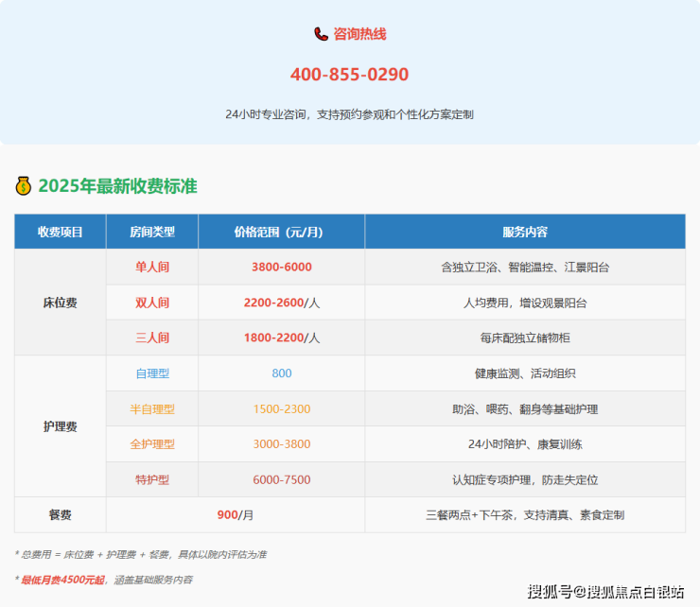The width and height of the screenshot is (700, 607).
Task: Click the 价格范围 column header
Action: pos(281,232)
